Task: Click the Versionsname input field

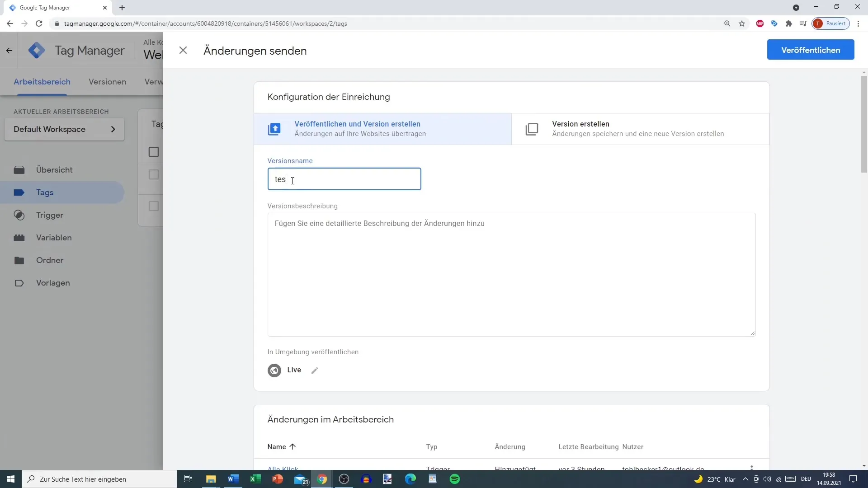Action: pos(344,179)
